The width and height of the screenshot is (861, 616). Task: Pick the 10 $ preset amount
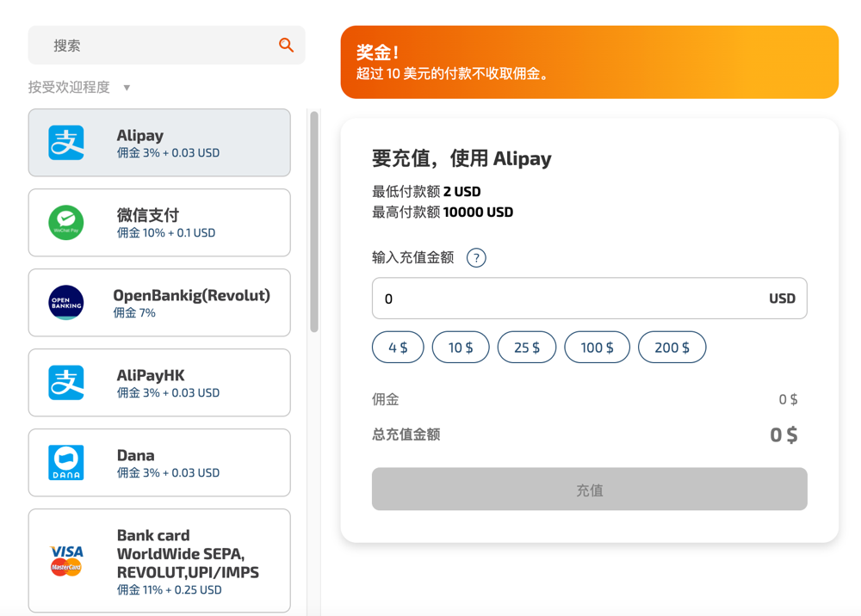coord(461,348)
